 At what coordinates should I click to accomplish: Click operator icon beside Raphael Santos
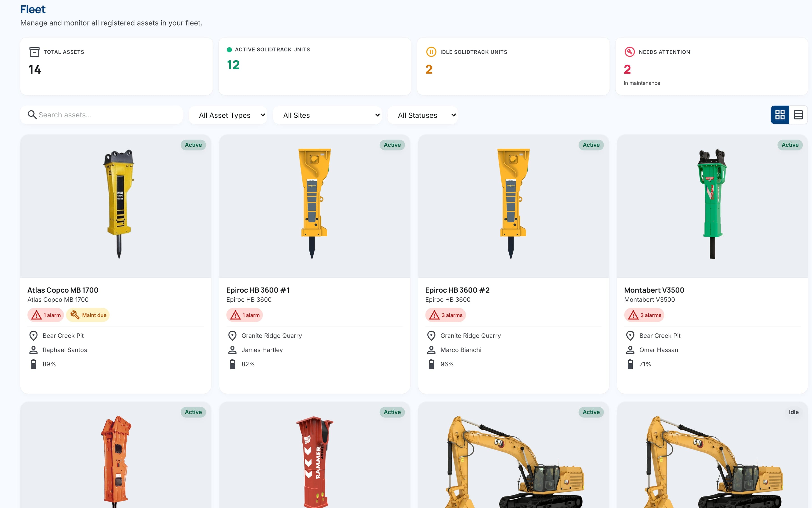[33, 350]
